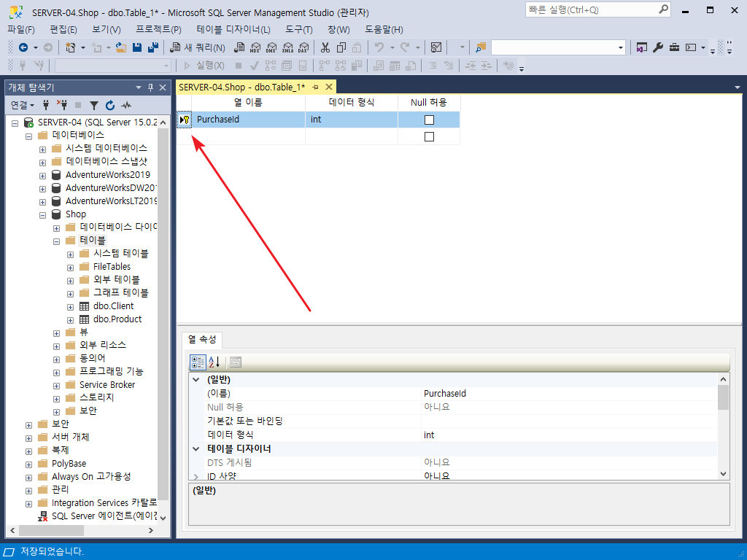Open properties with the wrench icon

click(x=658, y=47)
